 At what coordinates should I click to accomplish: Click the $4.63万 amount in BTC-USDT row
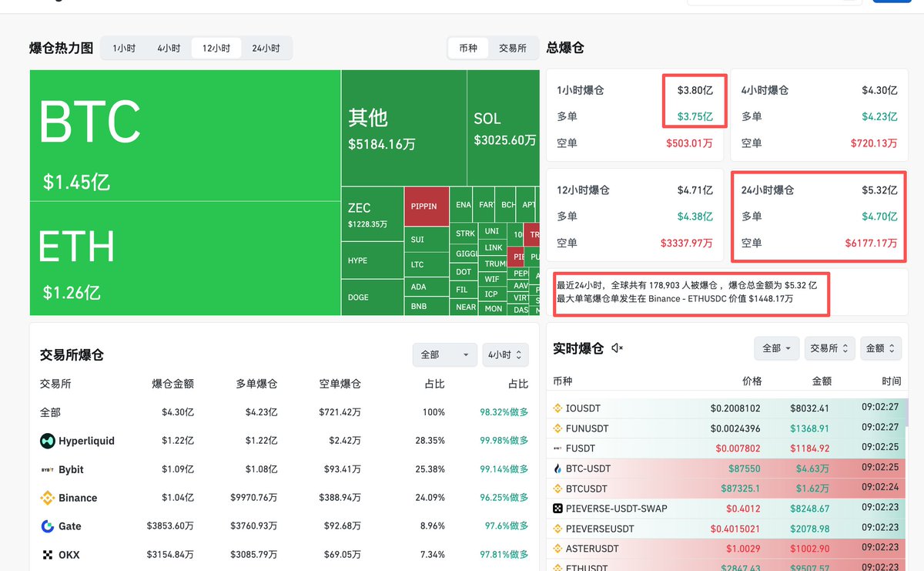click(x=813, y=468)
